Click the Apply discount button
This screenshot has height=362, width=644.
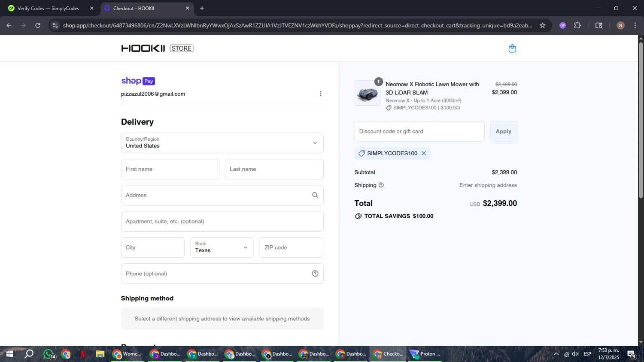coord(504,131)
